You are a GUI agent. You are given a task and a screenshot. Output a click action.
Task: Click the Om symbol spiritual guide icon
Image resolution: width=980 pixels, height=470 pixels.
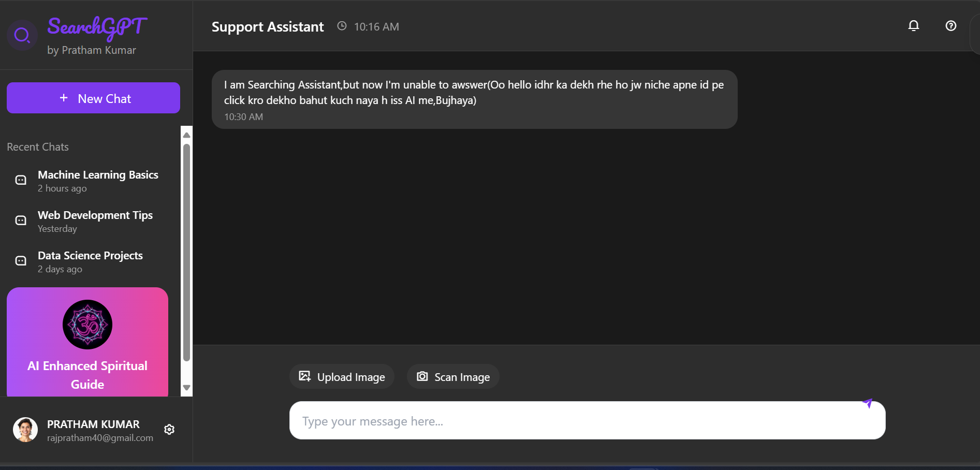[87, 325]
